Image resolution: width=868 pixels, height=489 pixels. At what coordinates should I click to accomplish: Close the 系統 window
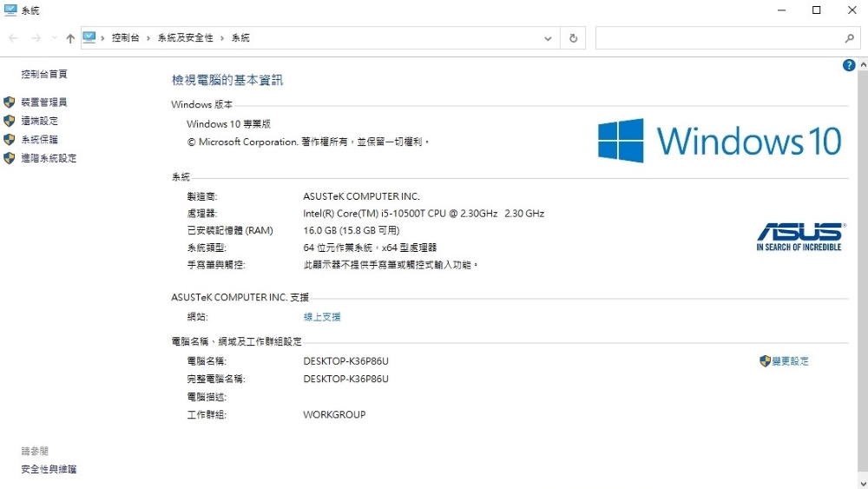tap(852, 10)
